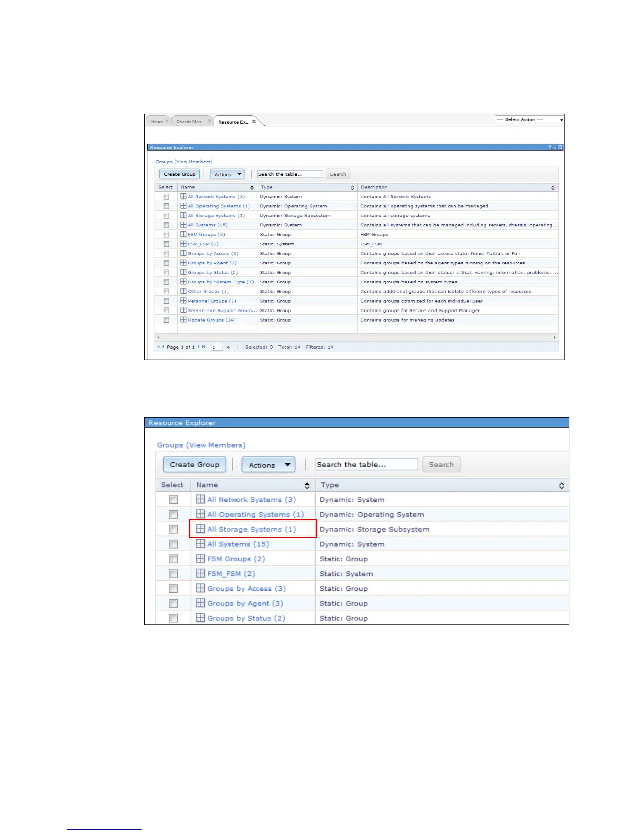Viewport: 644px width, 834px height.
Task: Tick checkbox for All Systems (15), upper screenshot
Action: click(x=166, y=225)
